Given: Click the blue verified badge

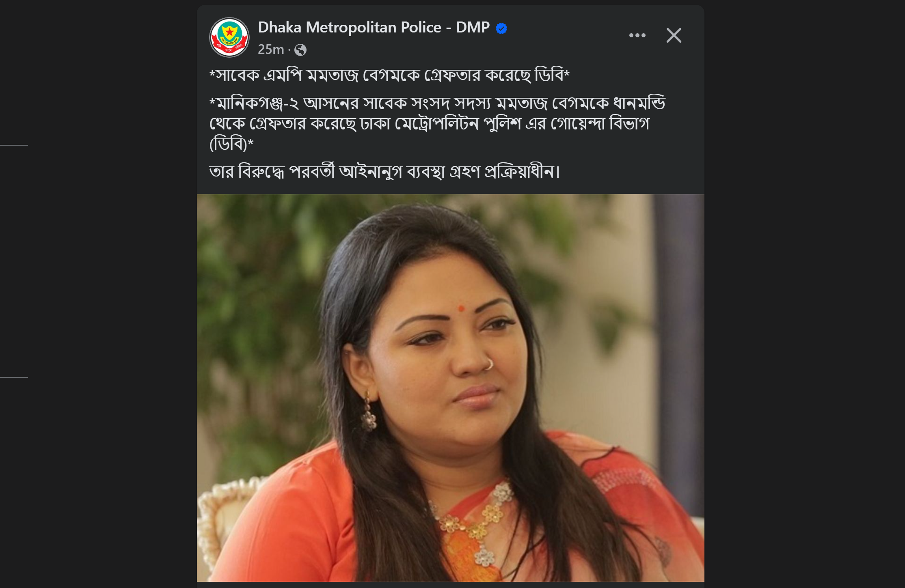Looking at the screenshot, I should tap(501, 28).
